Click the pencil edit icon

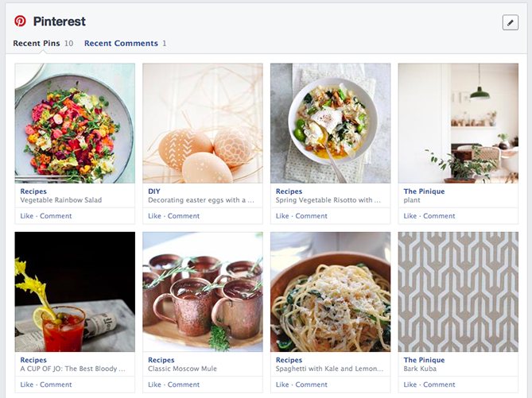510,22
